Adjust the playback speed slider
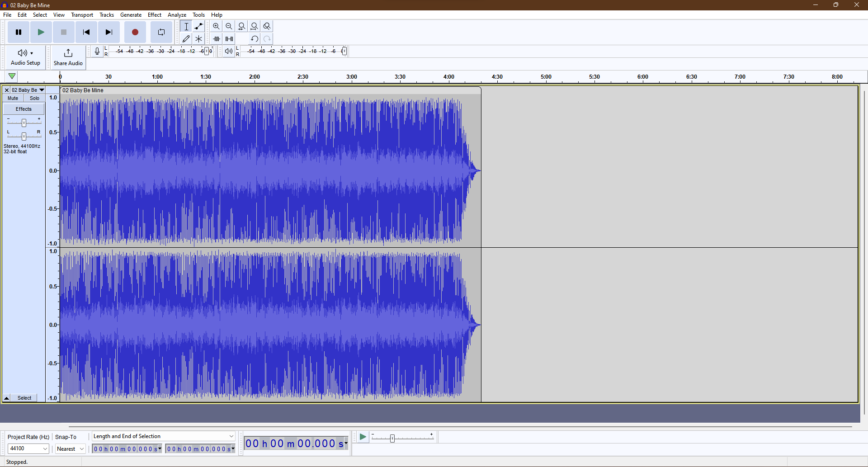 click(392, 438)
